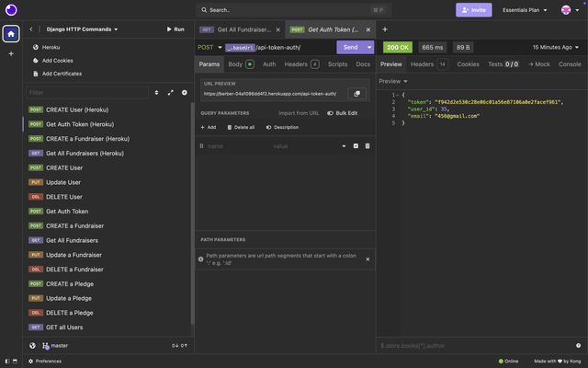Uncheck the query parameter enabled checkbox
588x368 pixels.
pos(356,146)
